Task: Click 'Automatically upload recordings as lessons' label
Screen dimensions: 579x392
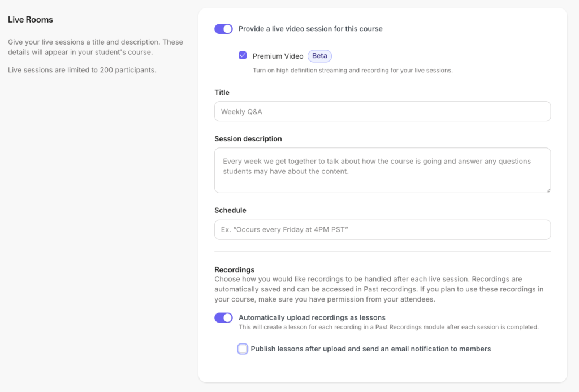Action: click(x=312, y=317)
